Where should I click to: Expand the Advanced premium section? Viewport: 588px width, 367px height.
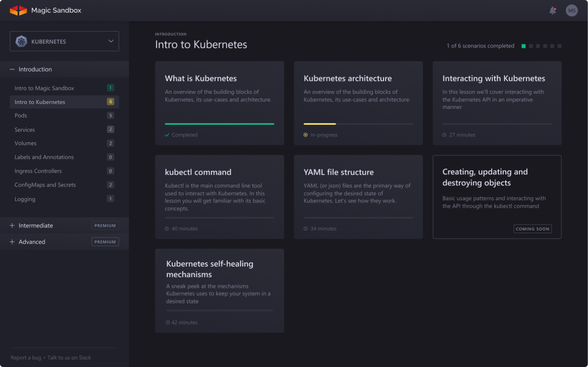tap(12, 242)
